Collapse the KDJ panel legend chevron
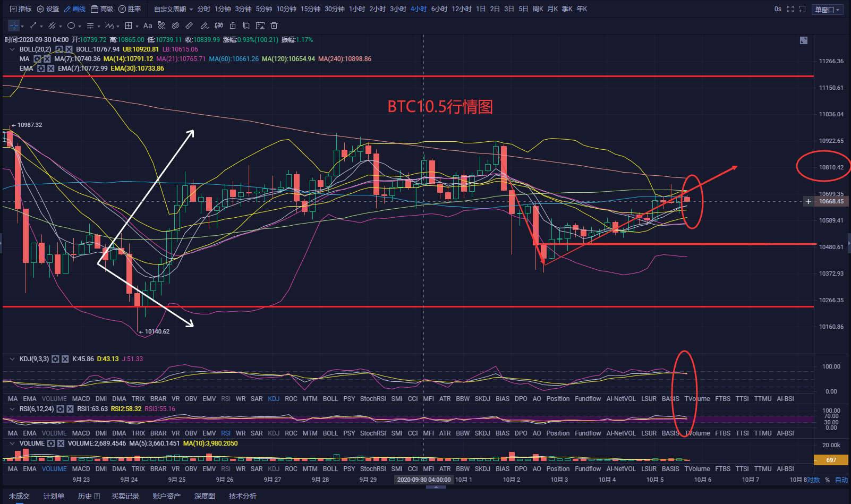Image resolution: width=851 pixels, height=504 pixels. [12, 359]
